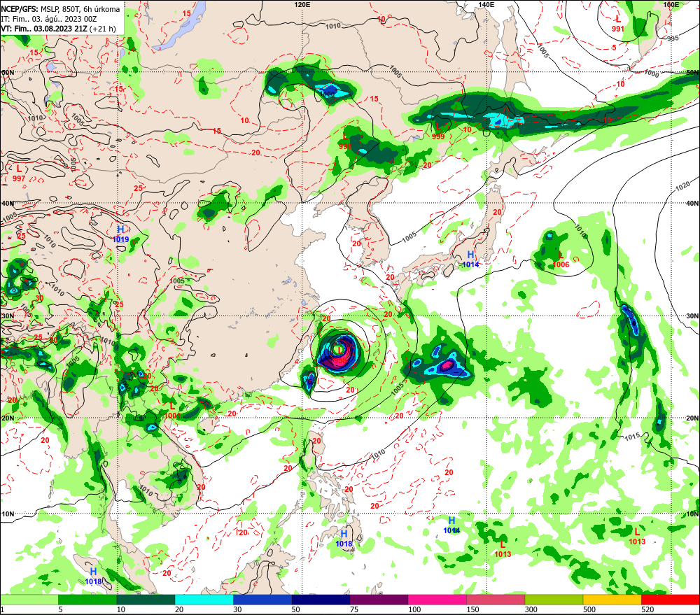Screen dimensions: 700x615
Task: Click the low pressure 'L 1001' marker
Action: [172, 411]
